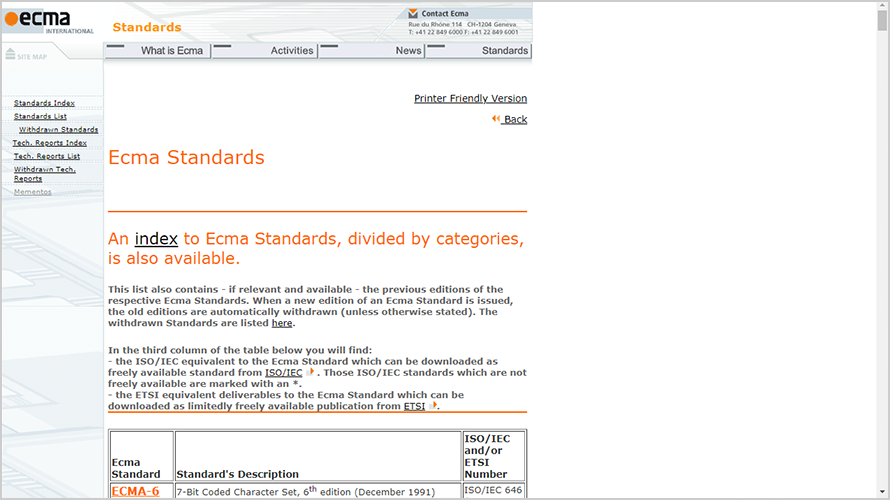890x500 pixels.
Task: Click the Back link
Action: coord(515,119)
